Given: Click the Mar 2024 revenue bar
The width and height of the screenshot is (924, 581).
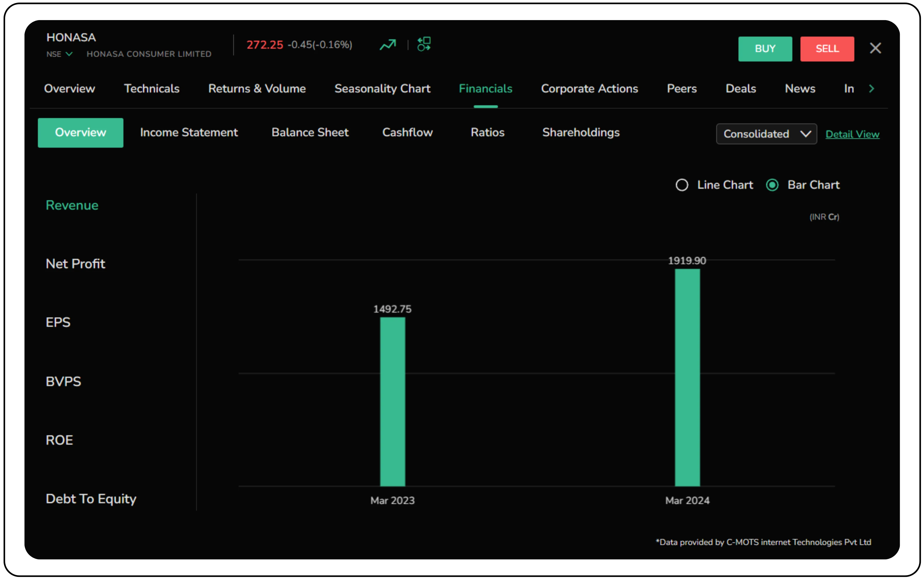Looking at the screenshot, I should [x=687, y=377].
